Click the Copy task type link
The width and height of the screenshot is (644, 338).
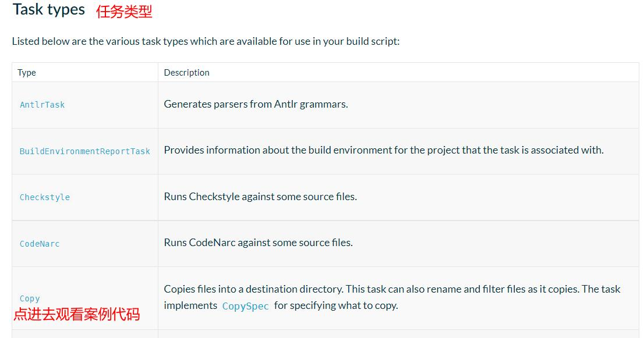30,298
